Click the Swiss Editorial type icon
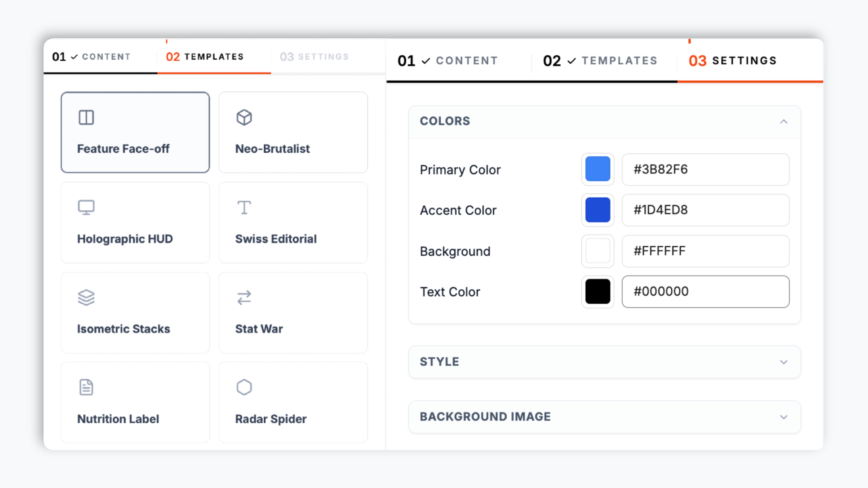 point(244,208)
